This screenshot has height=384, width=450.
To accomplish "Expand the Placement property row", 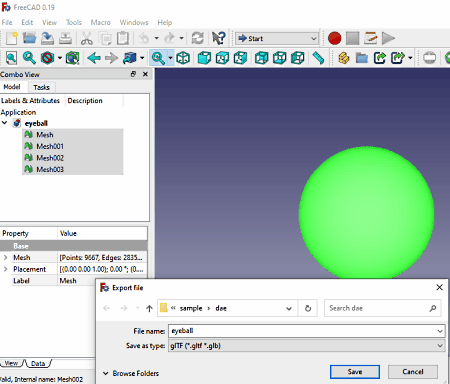I will coord(5,269).
